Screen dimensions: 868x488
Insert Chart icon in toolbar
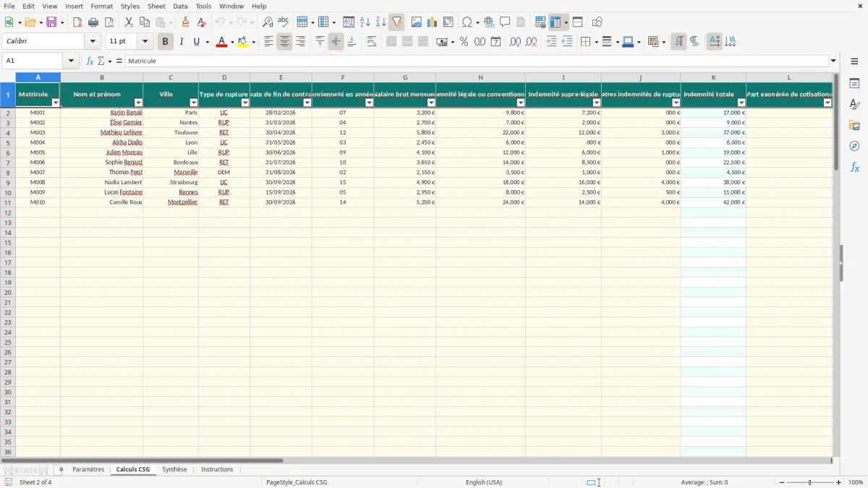pos(433,22)
